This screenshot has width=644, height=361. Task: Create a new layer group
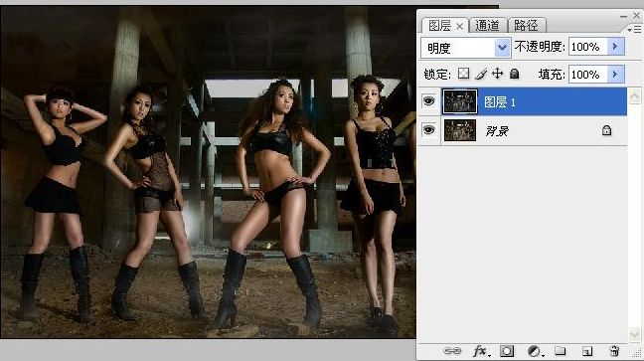coord(560,351)
